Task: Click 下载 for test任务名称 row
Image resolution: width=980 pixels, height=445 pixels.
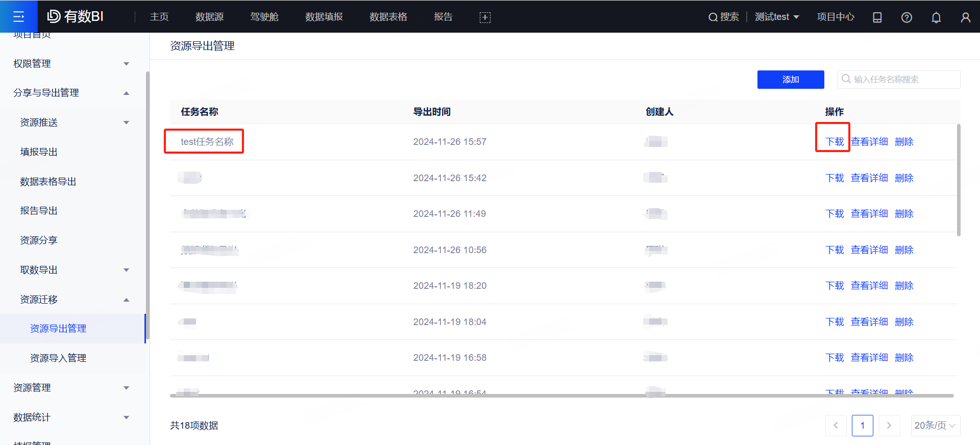Action: [x=835, y=142]
